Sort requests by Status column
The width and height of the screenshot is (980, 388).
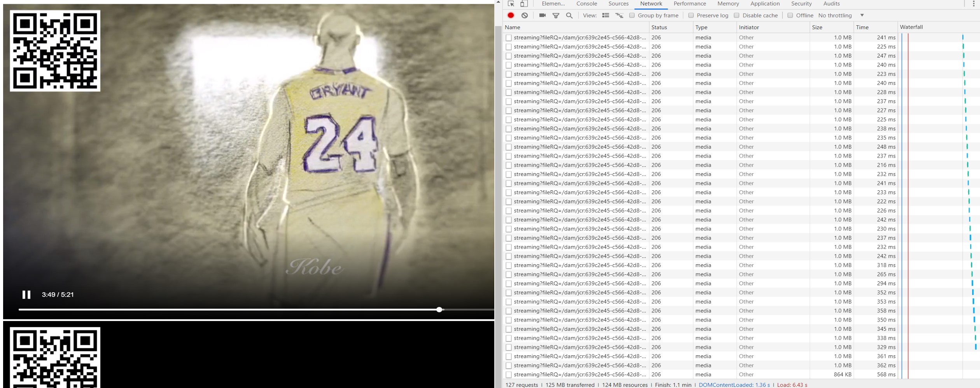coord(671,27)
